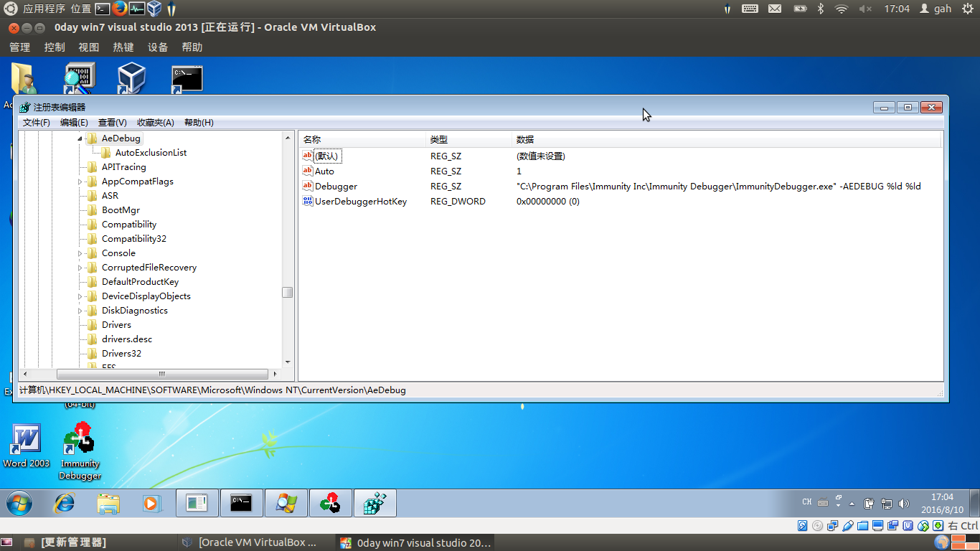The height and width of the screenshot is (551, 980).
Task: Open the Wi-Fi network indicator
Action: pos(842,9)
